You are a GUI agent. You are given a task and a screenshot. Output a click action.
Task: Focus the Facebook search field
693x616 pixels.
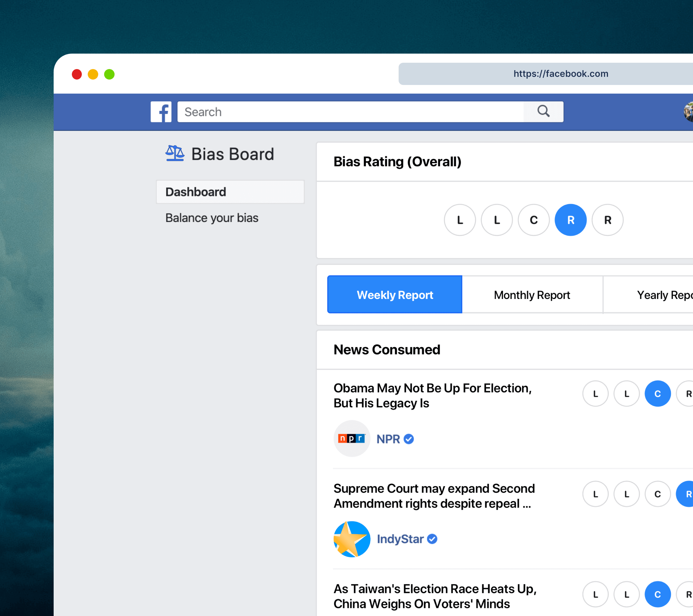pyautogui.click(x=349, y=112)
